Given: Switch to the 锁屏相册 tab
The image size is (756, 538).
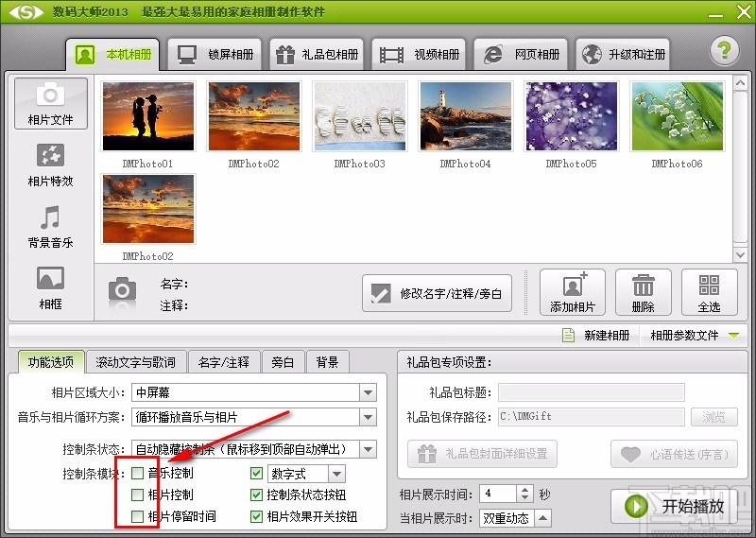Looking at the screenshot, I should 215,54.
